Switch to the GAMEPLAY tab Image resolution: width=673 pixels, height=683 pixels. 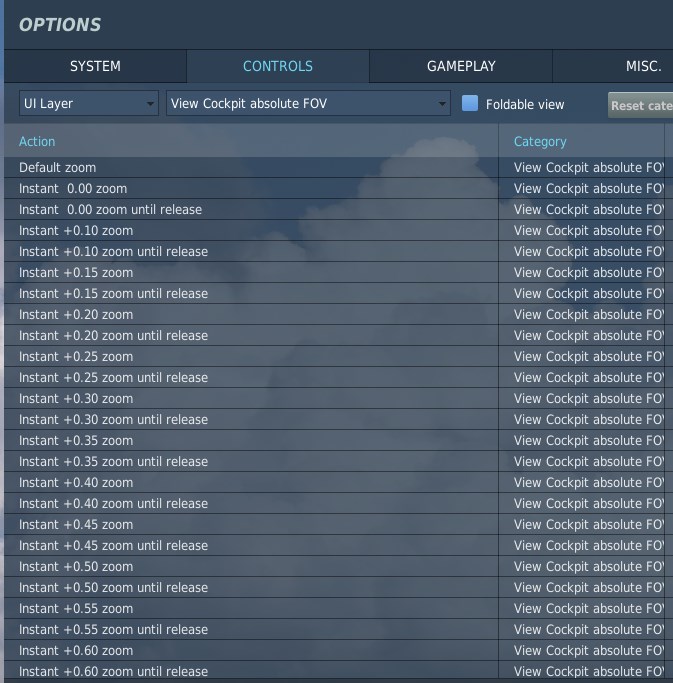461,66
